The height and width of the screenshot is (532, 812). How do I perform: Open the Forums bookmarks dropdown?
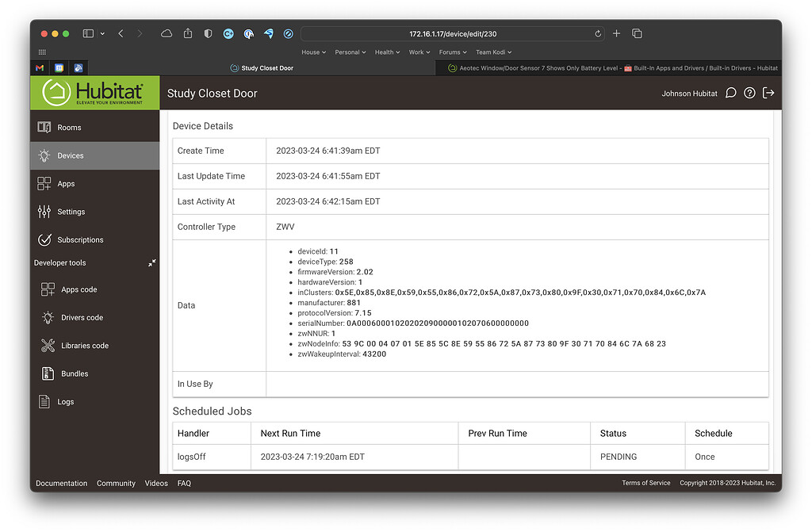coord(452,52)
